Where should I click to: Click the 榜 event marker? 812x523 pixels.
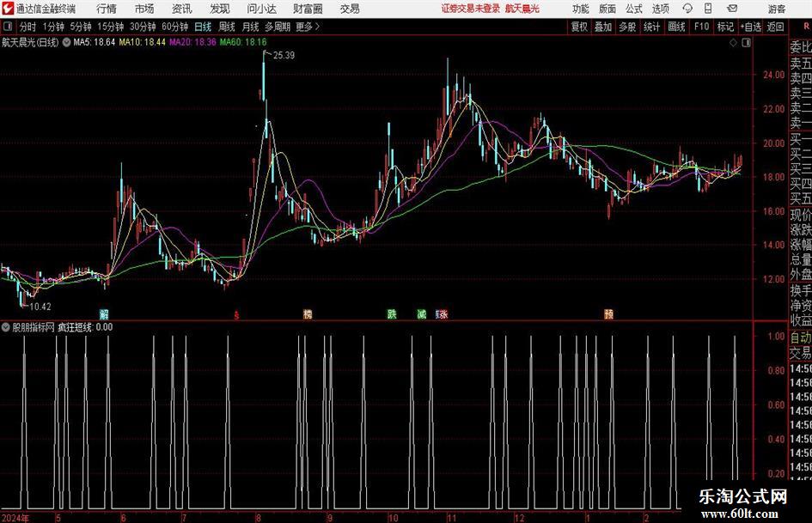coord(308,314)
